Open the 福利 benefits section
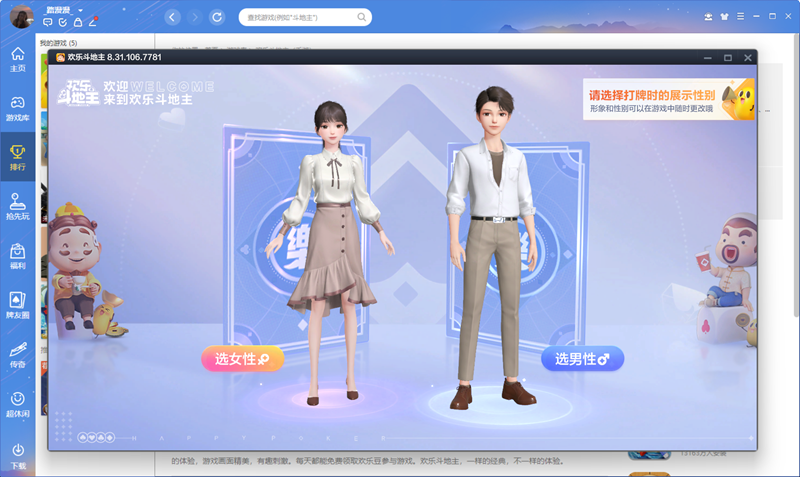The width and height of the screenshot is (800, 477). coord(17,255)
